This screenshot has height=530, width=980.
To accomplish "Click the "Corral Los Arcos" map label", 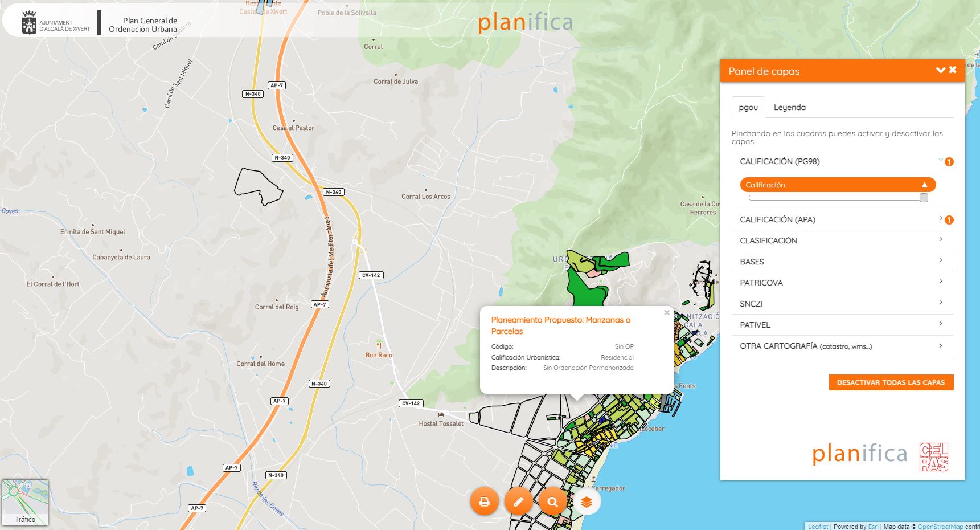I will pos(426,197).
